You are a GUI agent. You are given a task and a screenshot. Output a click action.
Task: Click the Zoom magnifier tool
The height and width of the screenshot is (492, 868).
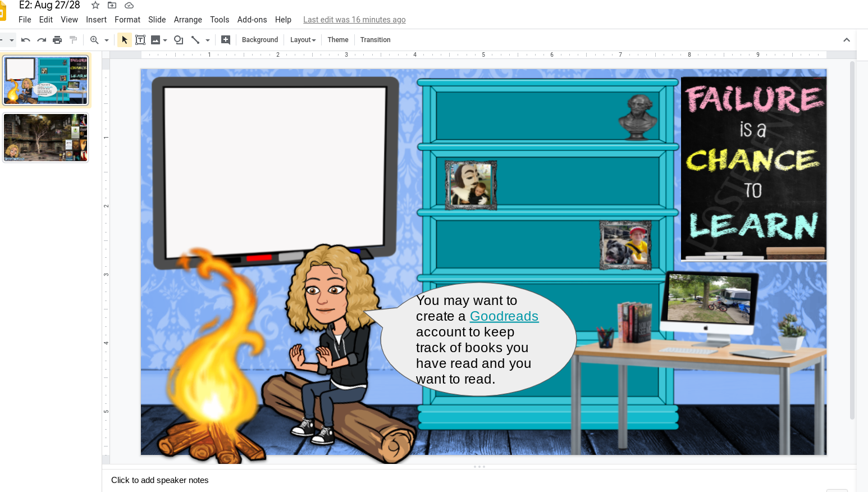[x=94, y=40]
